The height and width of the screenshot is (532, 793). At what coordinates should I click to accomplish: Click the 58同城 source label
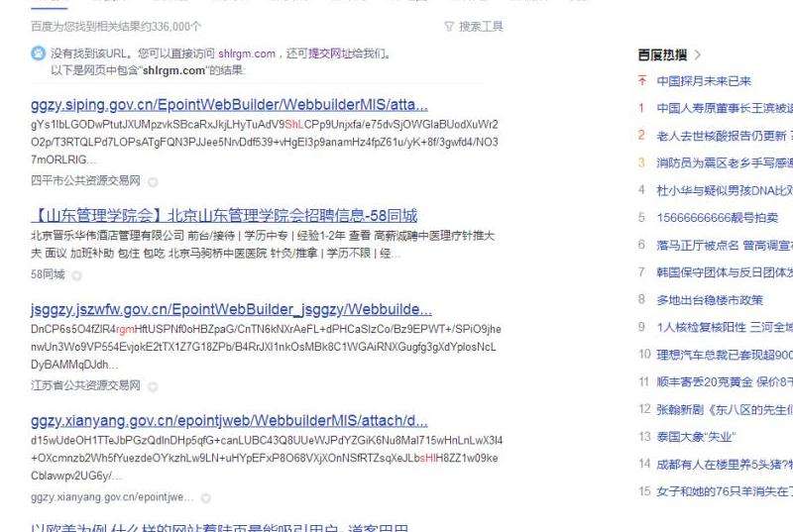pos(48,274)
